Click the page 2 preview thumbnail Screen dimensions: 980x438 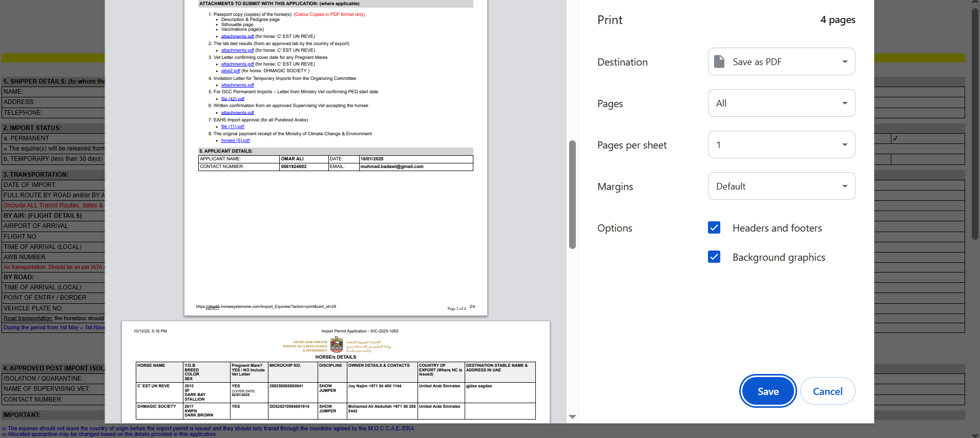coord(336,157)
